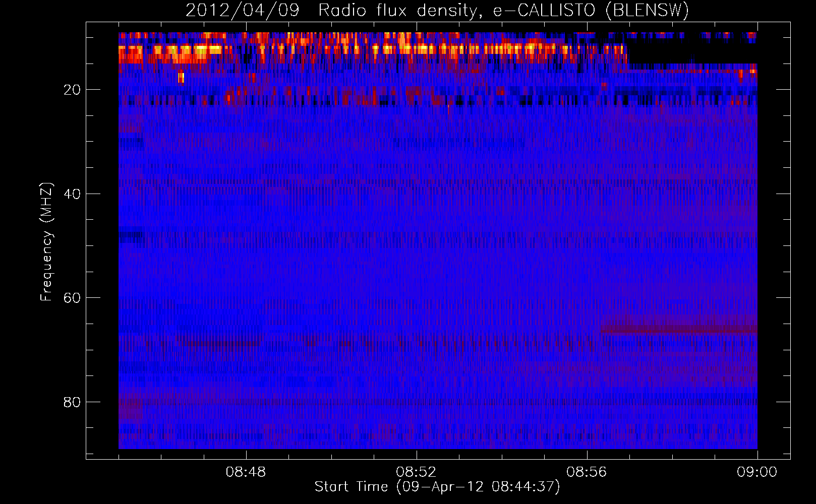
Task: Click the 60 MHz frequency tick label
Action: (x=73, y=298)
